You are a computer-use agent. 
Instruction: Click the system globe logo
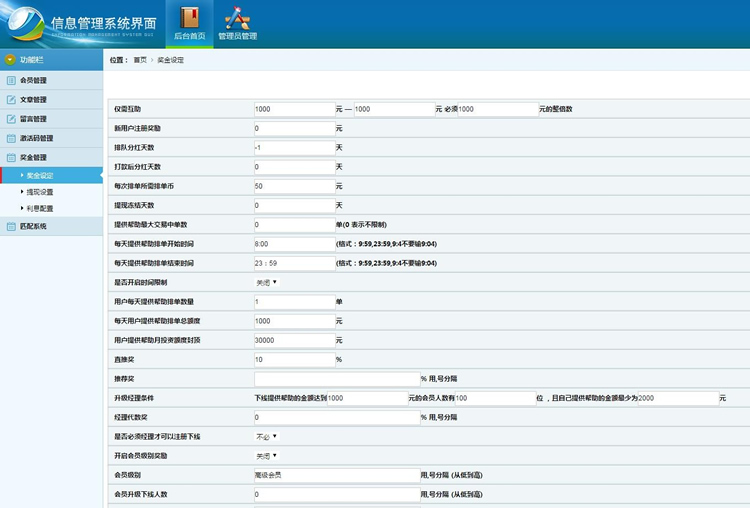point(28,23)
